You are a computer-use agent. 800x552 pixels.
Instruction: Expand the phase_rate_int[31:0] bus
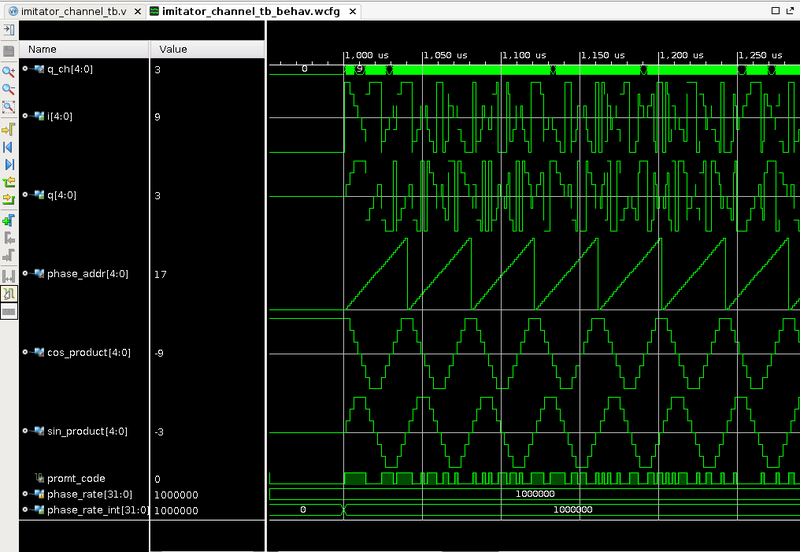pyautogui.click(x=25, y=510)
